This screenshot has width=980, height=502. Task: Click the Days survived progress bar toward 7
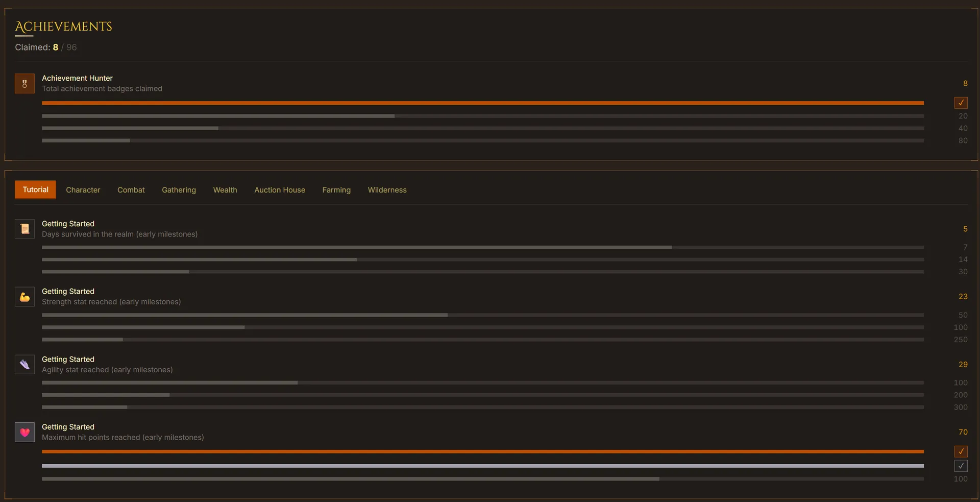[483, 247]
